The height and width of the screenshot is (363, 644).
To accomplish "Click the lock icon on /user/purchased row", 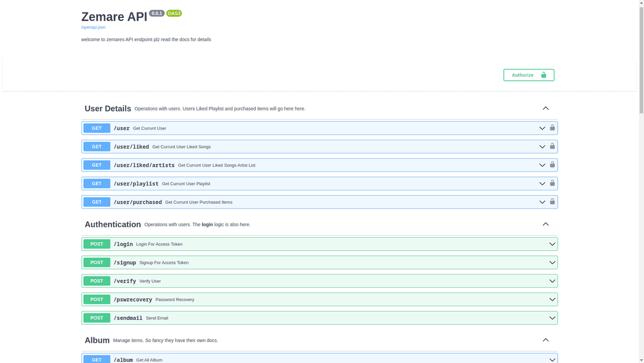I will point(552,202).
